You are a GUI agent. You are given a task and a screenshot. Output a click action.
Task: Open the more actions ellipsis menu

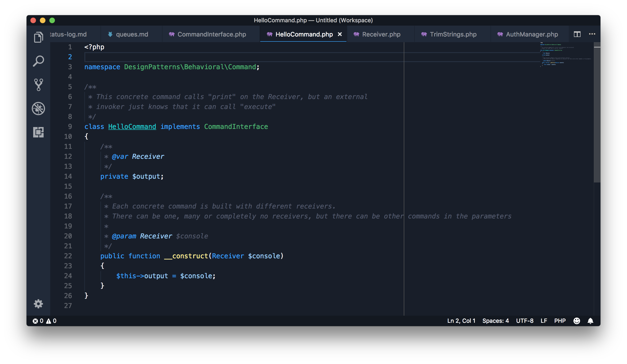click(592, 34)
